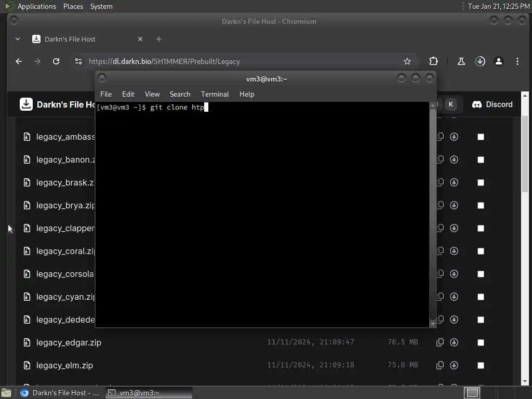Open legacy_elm.zip file link
532x399 pixels.
point(64,365)
